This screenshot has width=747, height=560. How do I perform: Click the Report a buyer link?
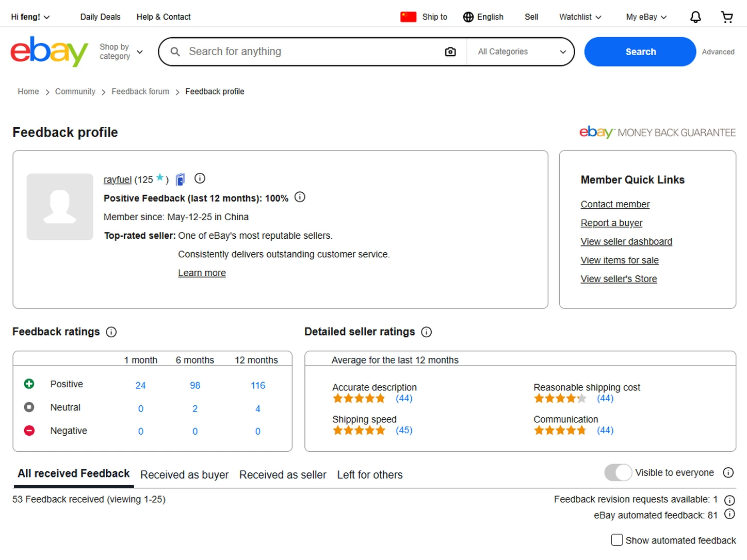pos(611,223)
